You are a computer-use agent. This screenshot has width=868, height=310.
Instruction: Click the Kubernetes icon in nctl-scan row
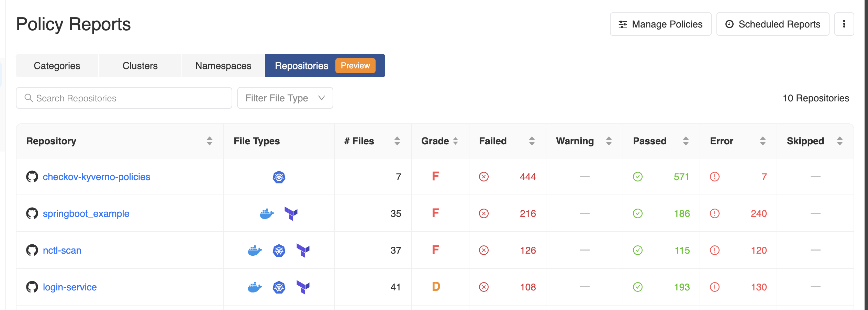(279, 251)
